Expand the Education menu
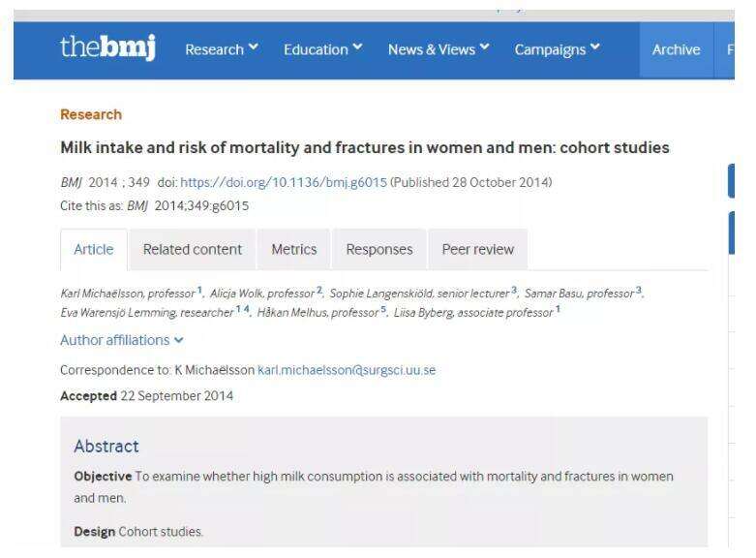Viewport: 756px width, 558px height. point(321,50)
